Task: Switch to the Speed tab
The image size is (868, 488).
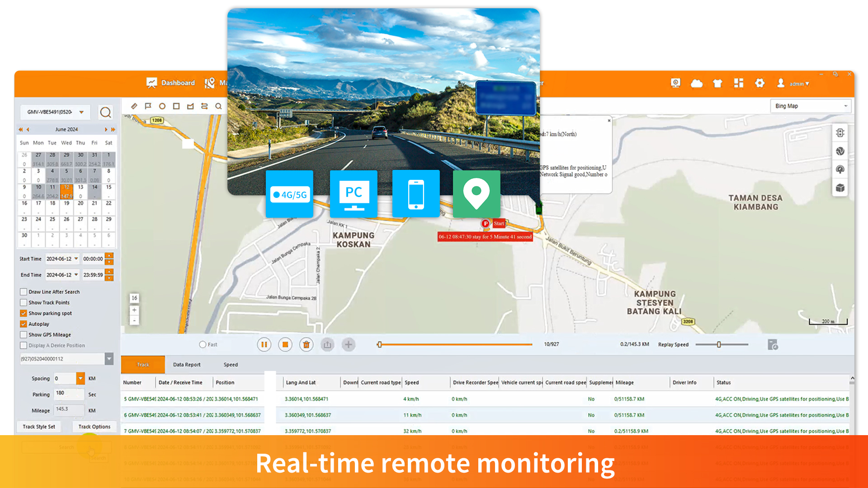Action: pyautogui.click(x=231, y=365)
